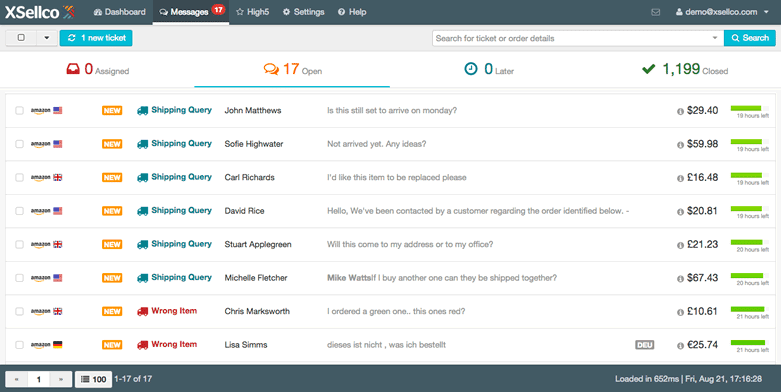Click the Amazon US channel icon for John Matthews
The image size is (781, 392).
click(x=46, y=111)
